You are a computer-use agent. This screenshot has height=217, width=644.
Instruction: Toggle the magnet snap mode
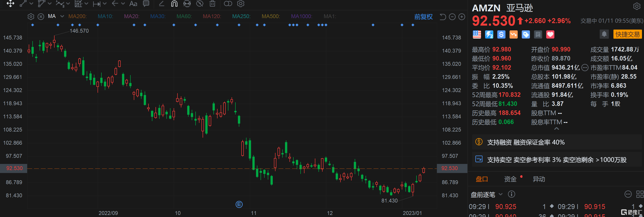point(174,3)
